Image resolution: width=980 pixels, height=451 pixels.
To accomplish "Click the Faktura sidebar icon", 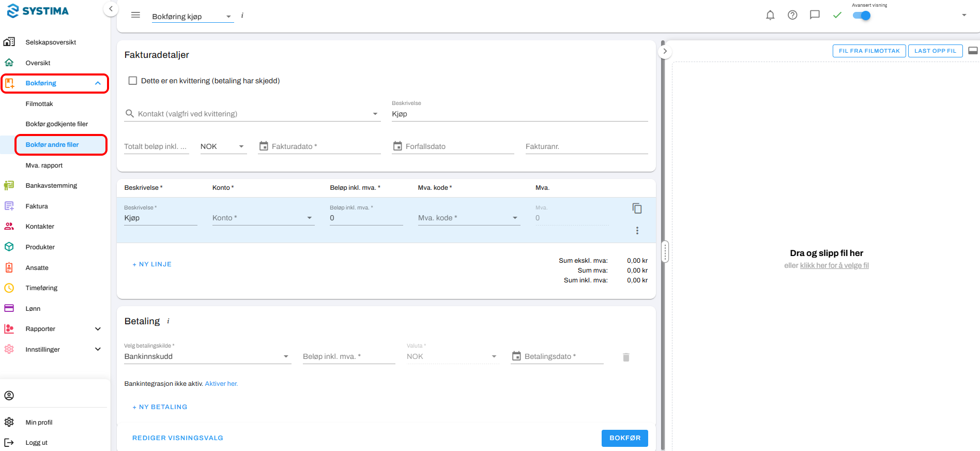I will pyautogui.click(x=9, y=206).
